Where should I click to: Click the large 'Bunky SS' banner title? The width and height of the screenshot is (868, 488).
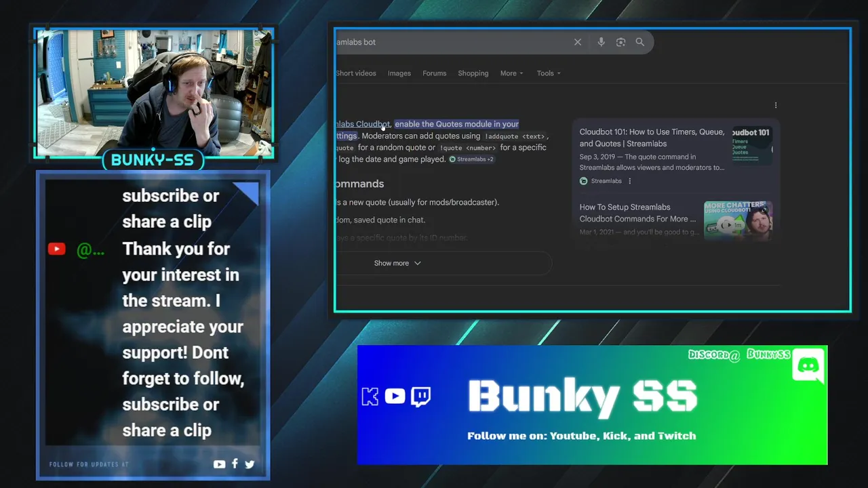[583, 396]
